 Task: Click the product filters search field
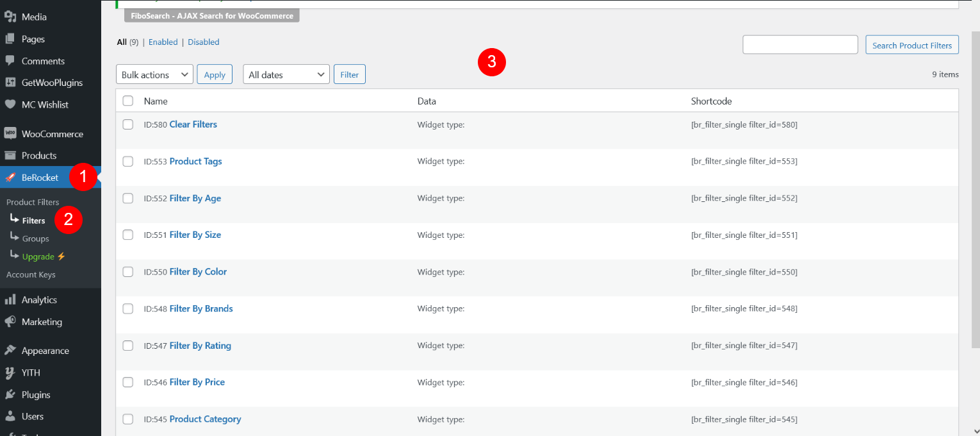point(800,45)
